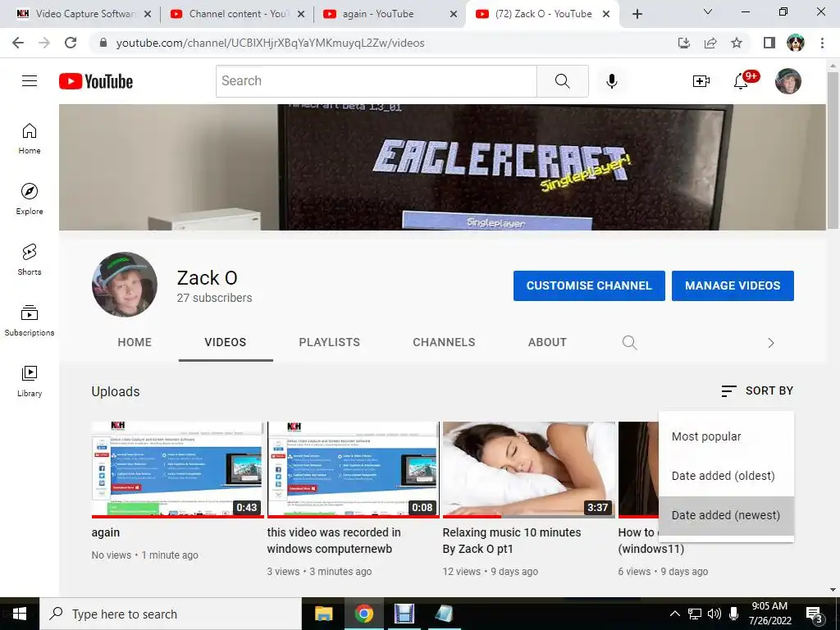
Task: Click the YouTube logo
Action: coord(96,81)
